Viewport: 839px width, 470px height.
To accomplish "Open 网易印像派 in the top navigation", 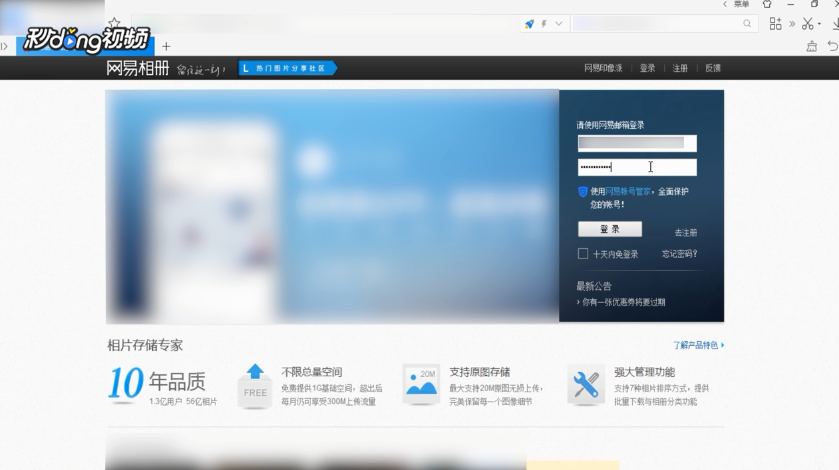I will pos(603,68).
